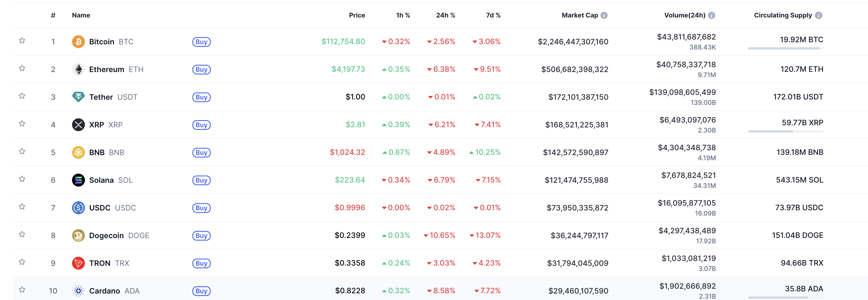Click the Bitcoin logo icon
This screenshot has height=300, width=868.
78,41
